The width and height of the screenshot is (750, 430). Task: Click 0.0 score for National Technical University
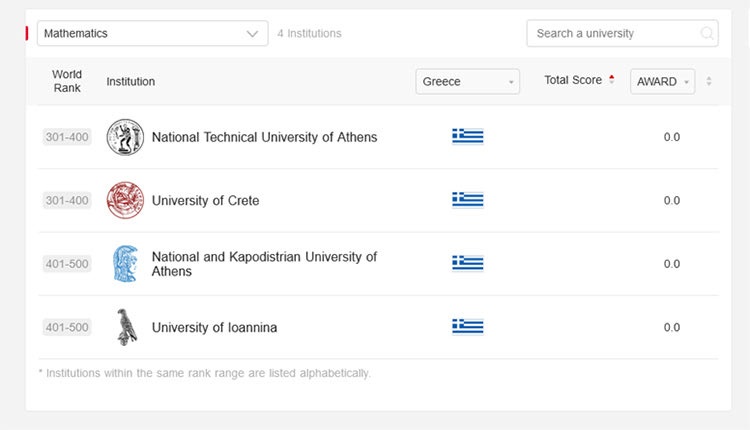[672, 137]
